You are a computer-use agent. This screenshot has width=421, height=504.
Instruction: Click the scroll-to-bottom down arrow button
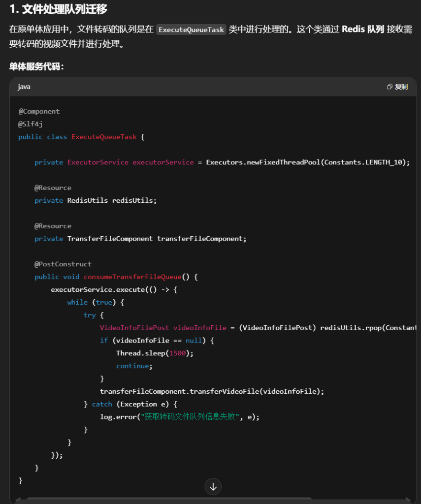(213, 487)
